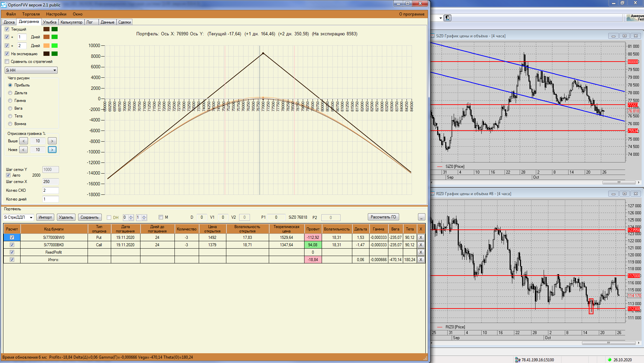Click the Шаг сетки X field
Screen dimensions: 644x363
tap(51, 182)
